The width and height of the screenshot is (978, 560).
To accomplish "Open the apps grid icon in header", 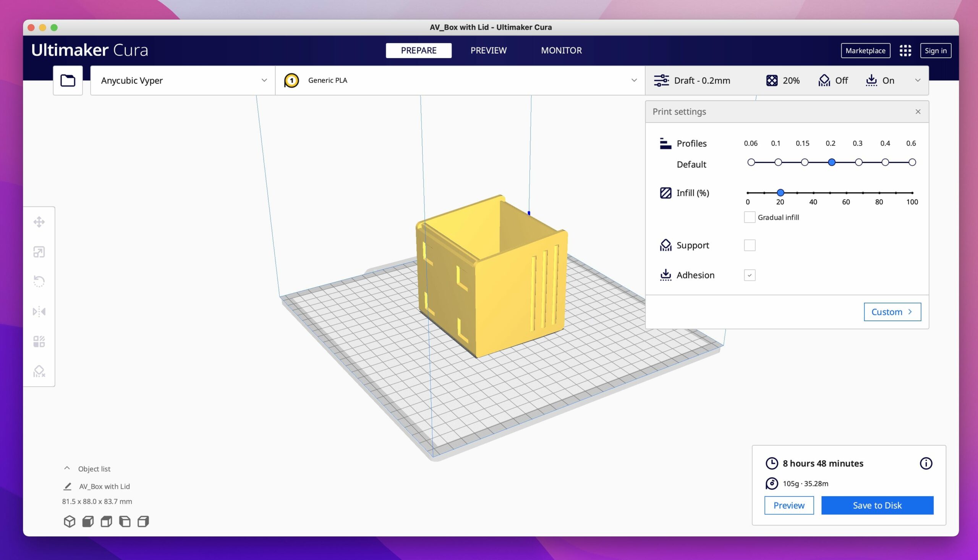I will click(905, 50).
